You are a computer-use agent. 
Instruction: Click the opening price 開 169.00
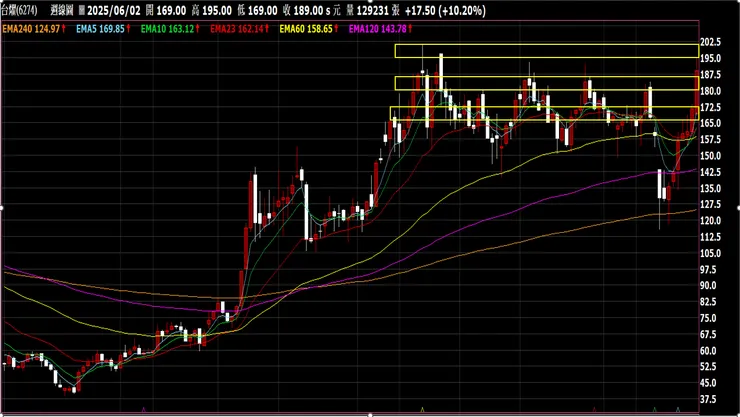166,10
